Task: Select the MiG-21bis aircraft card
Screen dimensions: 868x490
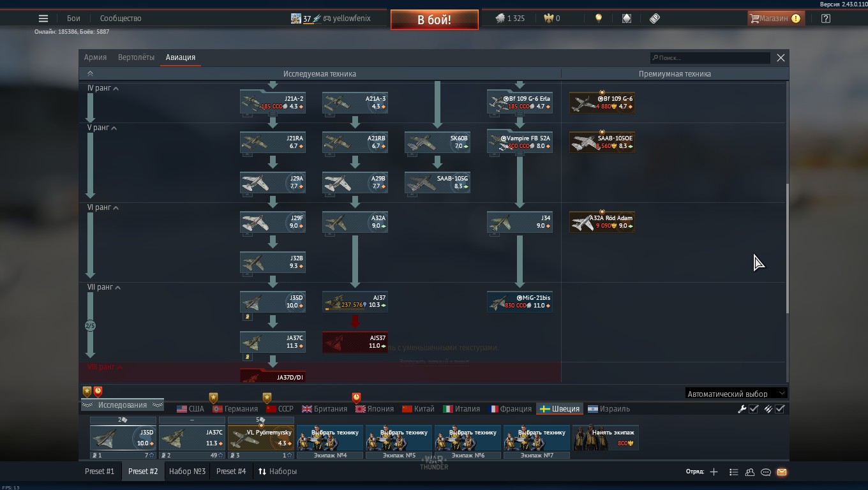Action: click(x=520, y=301)
